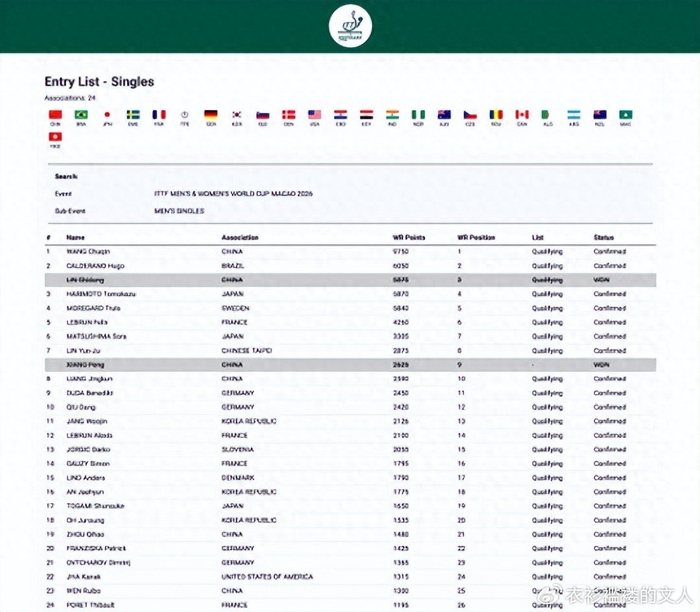Select the Korea Republic flag icon
Viewport: 700px width, 612px height.
tap(237, 115)
